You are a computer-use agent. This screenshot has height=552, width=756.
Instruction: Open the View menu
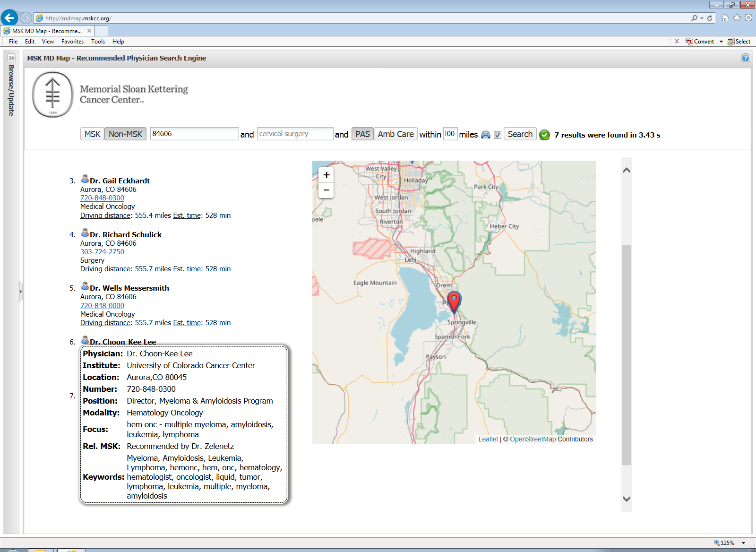click(48, 42)
